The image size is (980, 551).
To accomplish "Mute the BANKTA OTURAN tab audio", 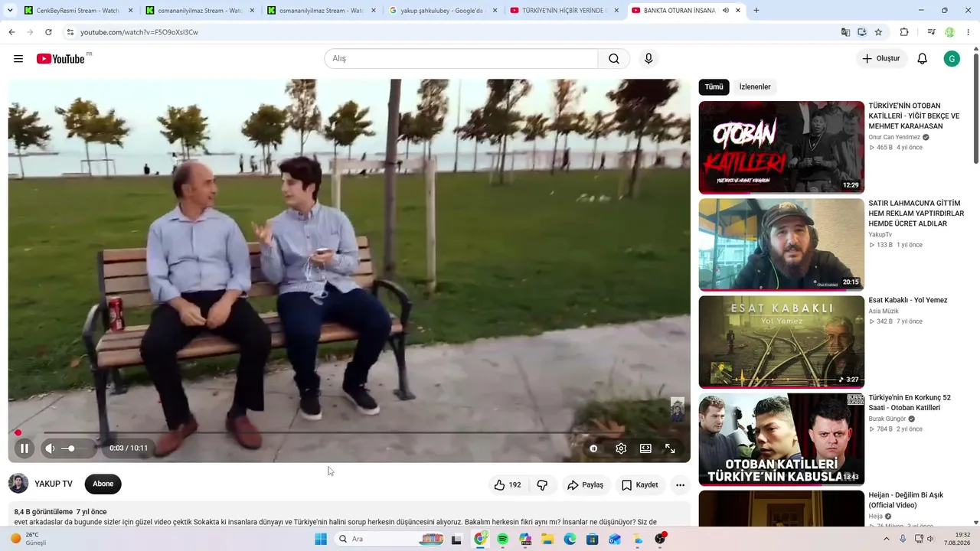I will point(725,11).
